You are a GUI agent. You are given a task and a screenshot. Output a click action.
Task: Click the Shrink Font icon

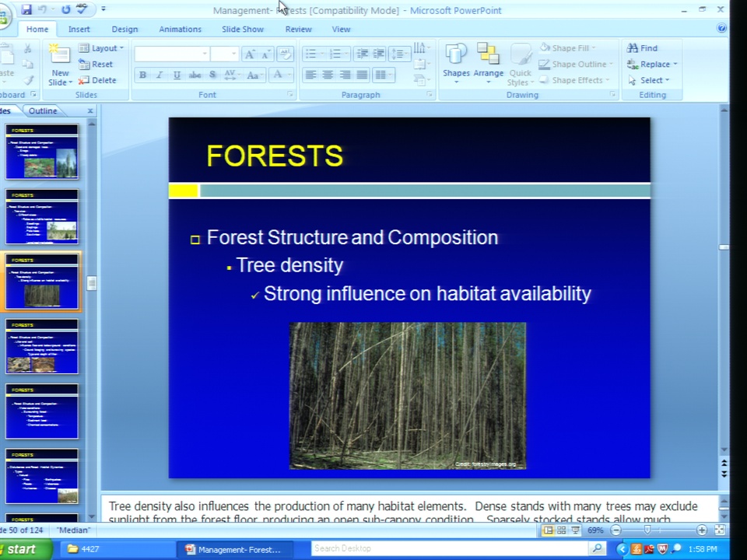coord(266,54)
